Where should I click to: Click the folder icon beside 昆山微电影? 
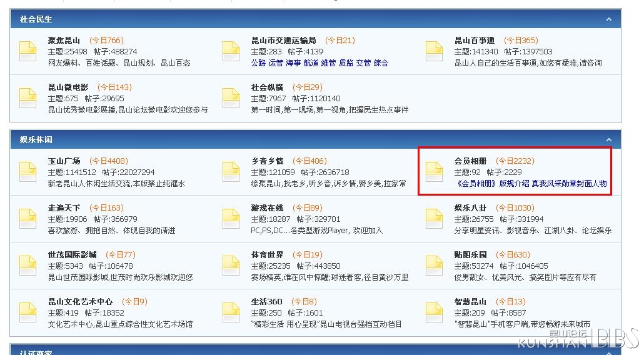pos(28,98)
